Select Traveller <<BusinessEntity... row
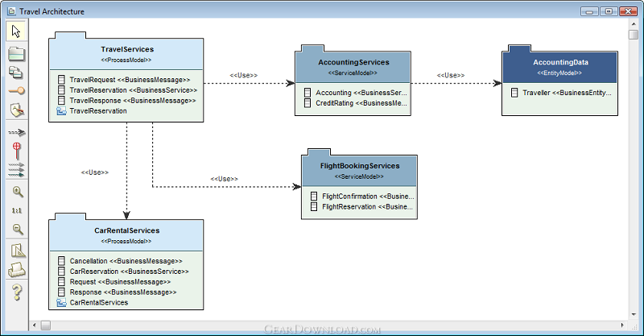 coord(561,93)
